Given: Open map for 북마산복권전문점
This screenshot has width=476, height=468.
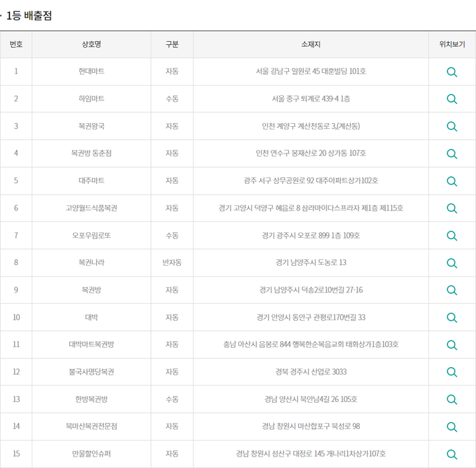Looking at the screenshot, I should (x=452, y=427).
